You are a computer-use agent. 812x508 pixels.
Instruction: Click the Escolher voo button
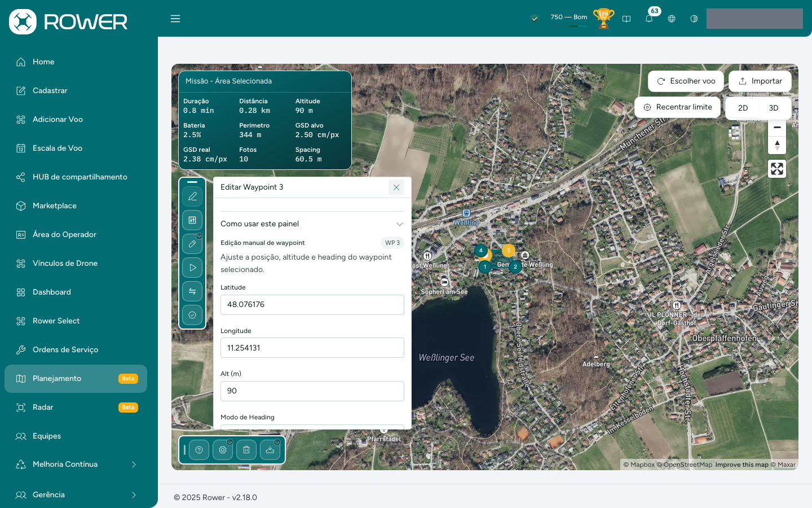(686, 81)
